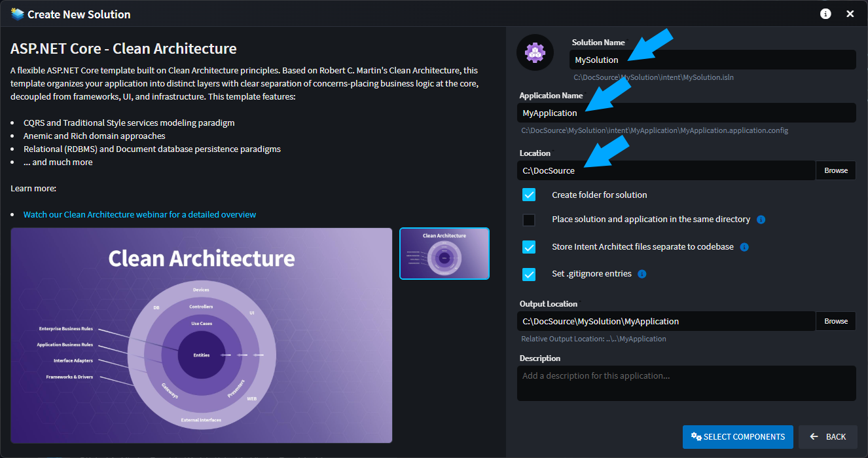Click the 'Create New Solution' title text
This screenshot has width=868, height=458.
coord(79,14)
